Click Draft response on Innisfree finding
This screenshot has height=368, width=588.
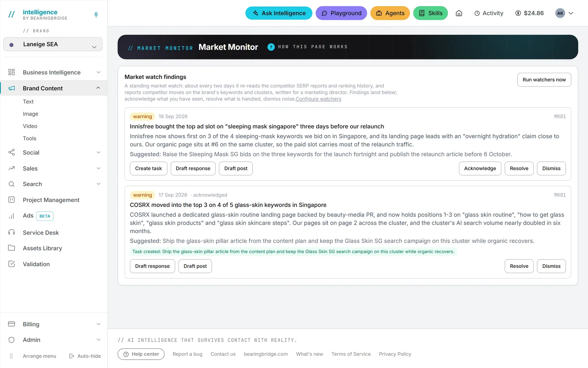click(x=193, y=168)
